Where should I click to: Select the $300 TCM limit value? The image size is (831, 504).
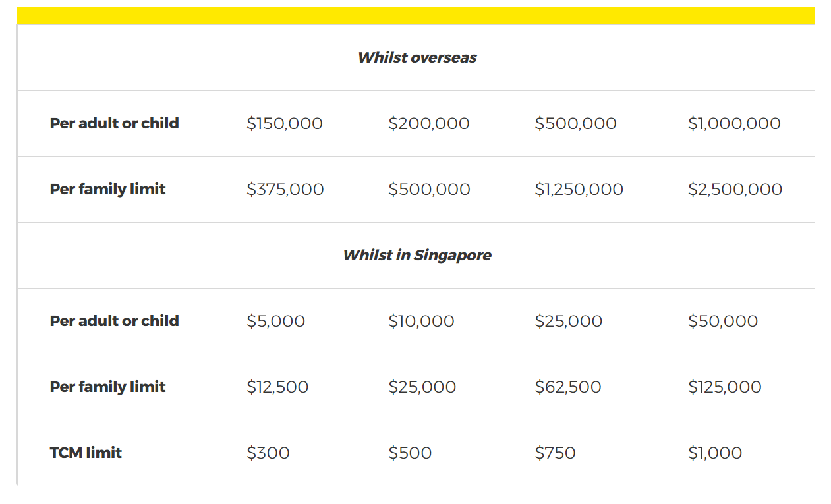point(268,453)
